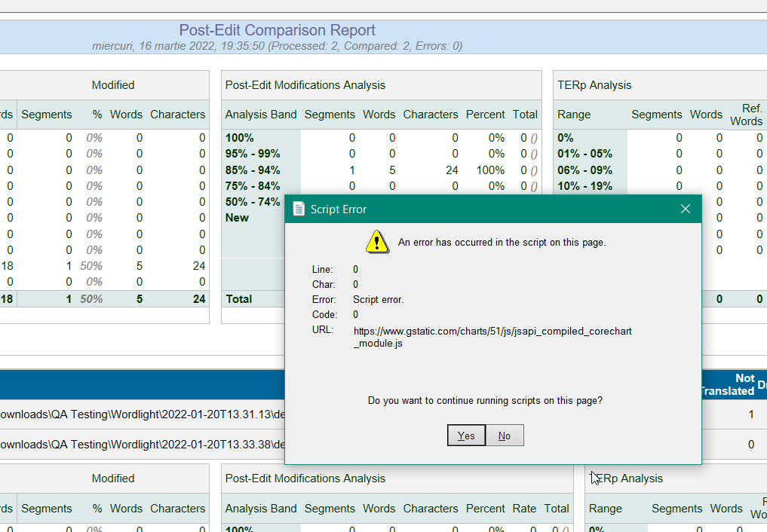
Task: Click the yellow warning triangle icon
Action: (x=376, y=242)
